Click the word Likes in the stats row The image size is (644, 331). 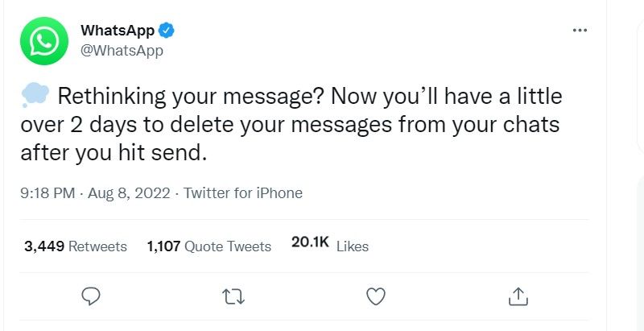352,246
